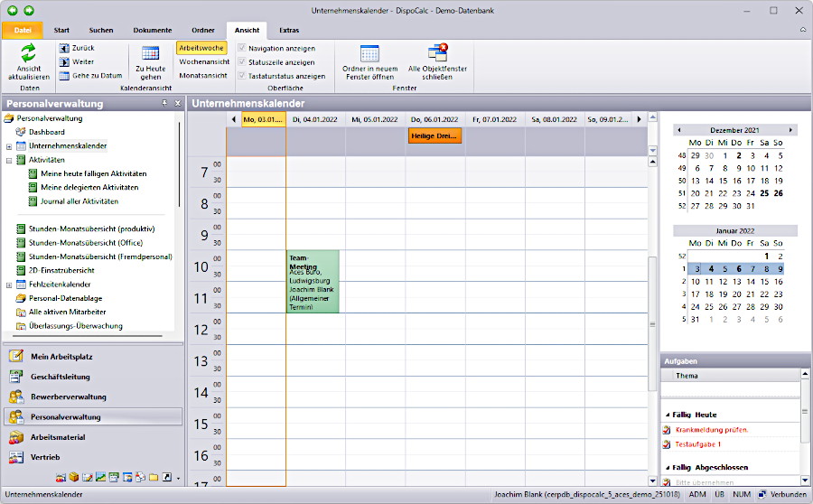Toggle Tastaturstatus anzeigen checkbox
The width and height of the screenshot is (813, 504).
click(x=241, y=76)
